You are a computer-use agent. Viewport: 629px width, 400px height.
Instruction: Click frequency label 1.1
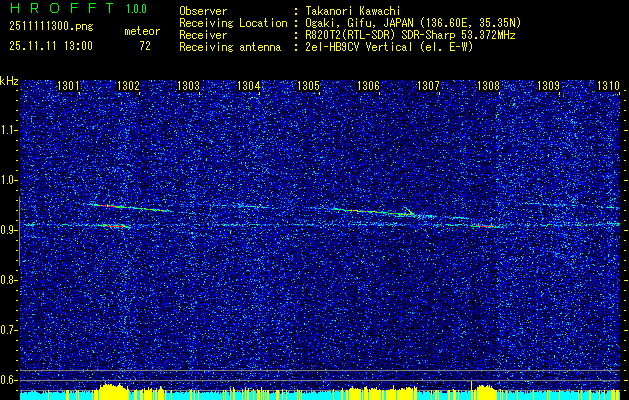click(9, 130)
